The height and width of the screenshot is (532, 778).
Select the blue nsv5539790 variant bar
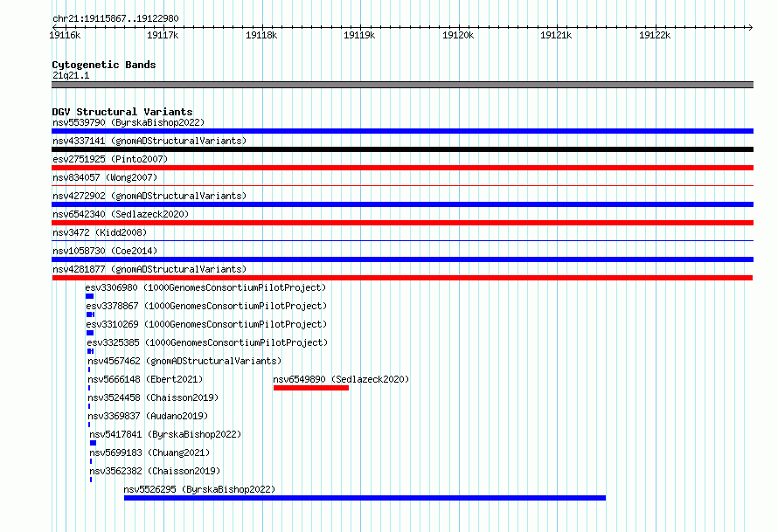402,131
